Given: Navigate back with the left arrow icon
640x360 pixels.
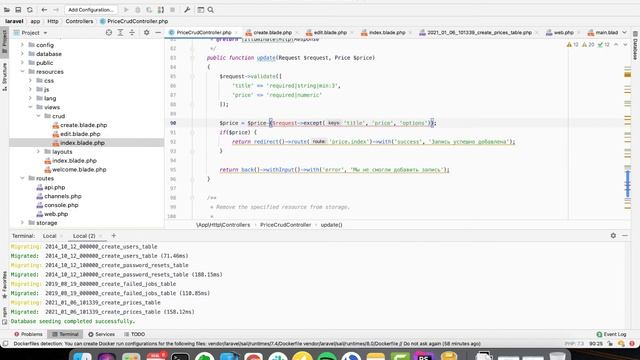Looking at the screenshot, I should click(x=44, y=10).
